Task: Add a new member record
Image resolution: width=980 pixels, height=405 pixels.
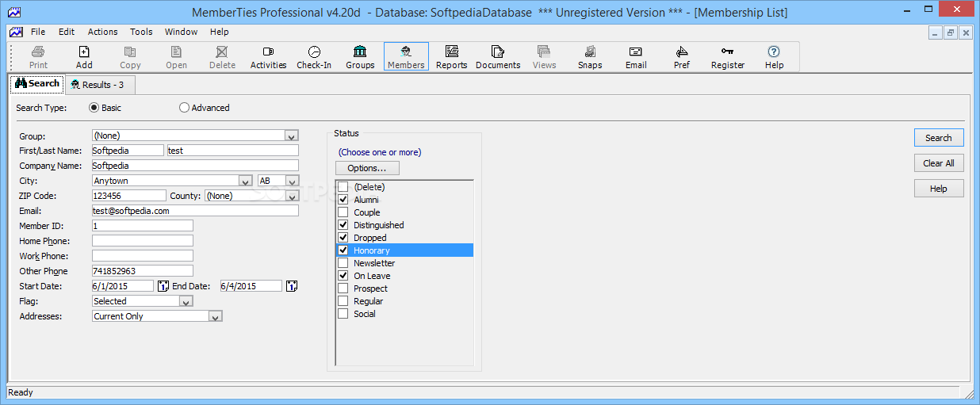Action: [84, 57]
